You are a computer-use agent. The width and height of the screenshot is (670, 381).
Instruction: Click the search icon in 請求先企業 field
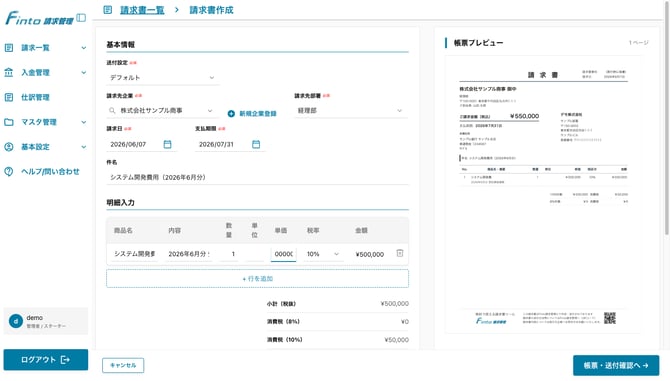click(x=112, y=111)
